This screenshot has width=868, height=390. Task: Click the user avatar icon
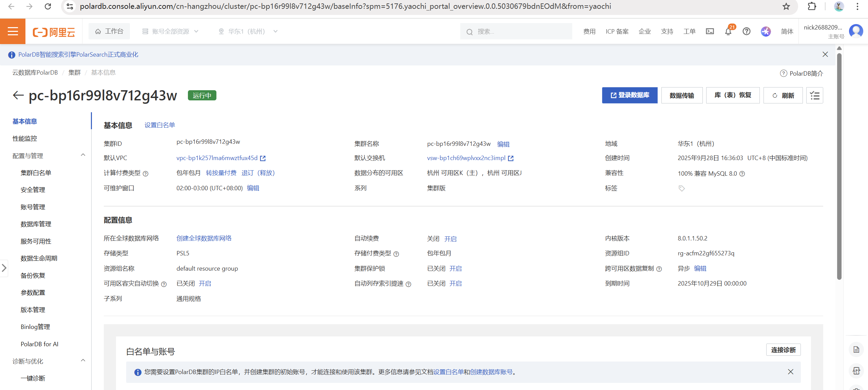click(x=856, y=31)
